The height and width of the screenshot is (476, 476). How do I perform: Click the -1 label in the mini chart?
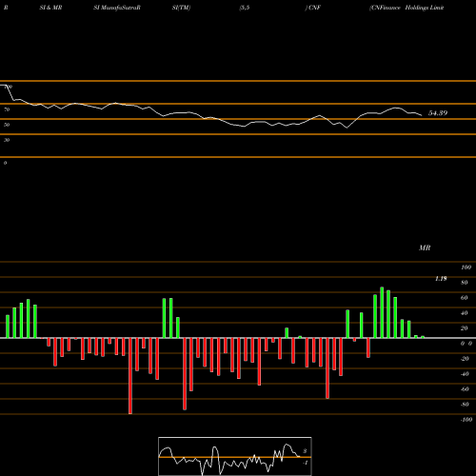point(306,463)
